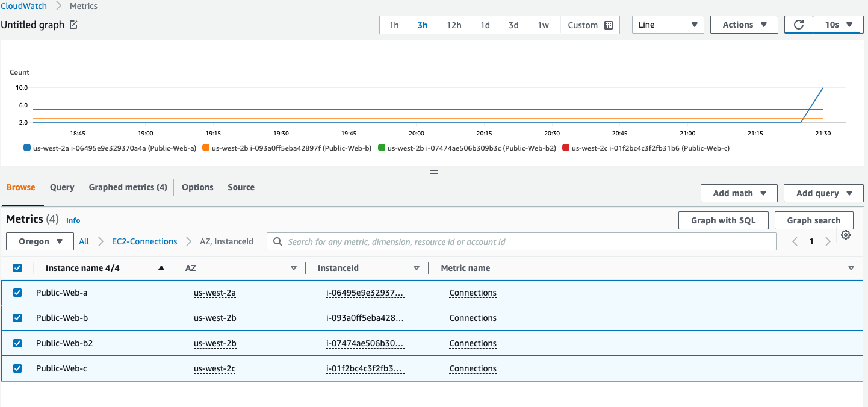Open the AZ column filter dropdown
The image size is (868, 407).
tap(294, 267)
